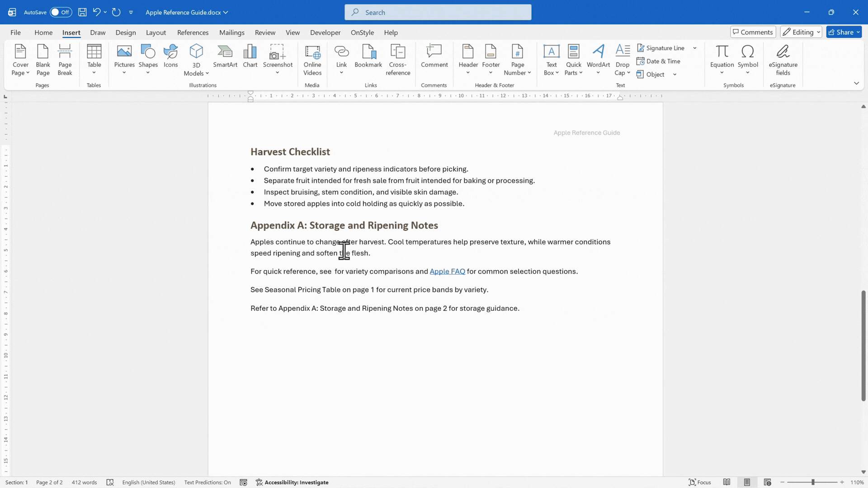
Task: Insert a Link
Action: pos(341,60)
